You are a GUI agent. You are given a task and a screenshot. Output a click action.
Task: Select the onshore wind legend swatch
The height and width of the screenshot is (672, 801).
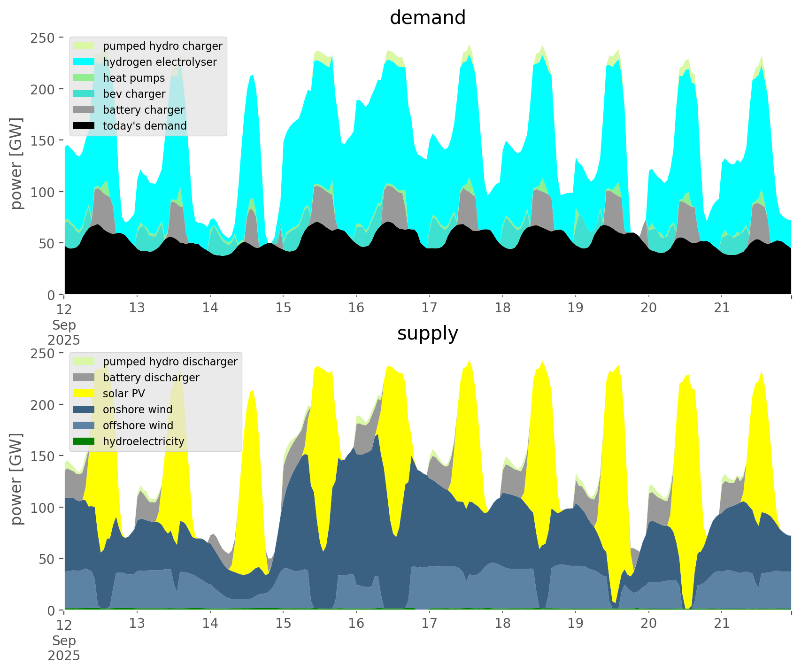(x=84, y=409)
